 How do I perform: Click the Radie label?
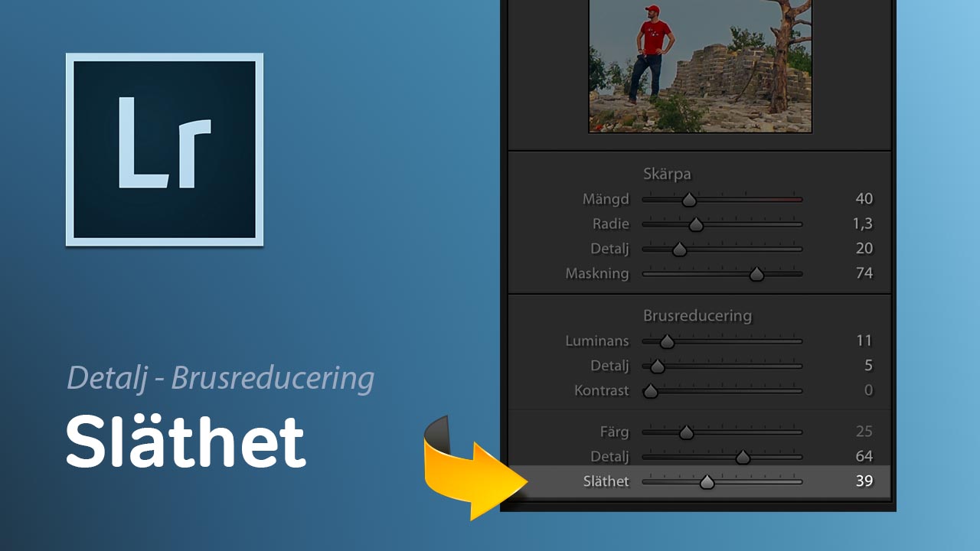point(611,224)
